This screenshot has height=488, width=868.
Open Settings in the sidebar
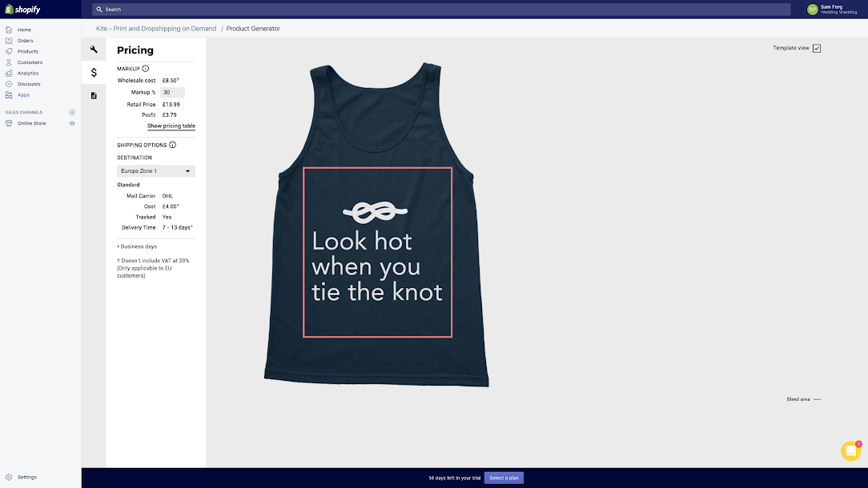[x=26, y=477]
